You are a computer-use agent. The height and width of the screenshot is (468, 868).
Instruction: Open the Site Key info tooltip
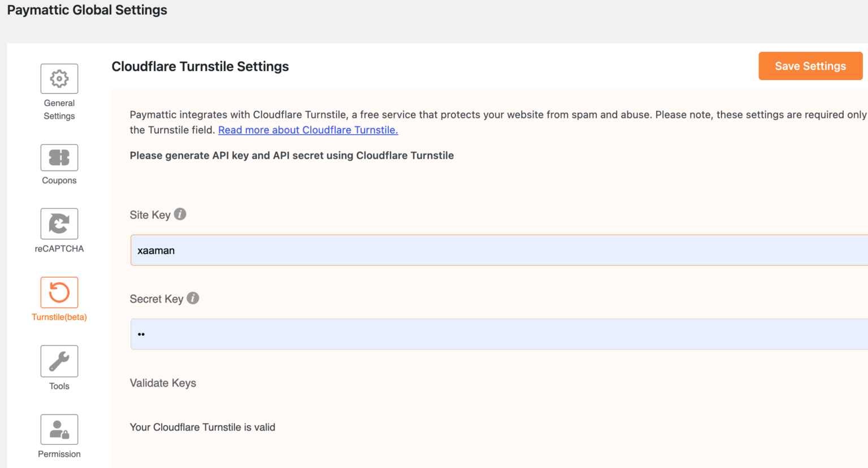(180, 213)
